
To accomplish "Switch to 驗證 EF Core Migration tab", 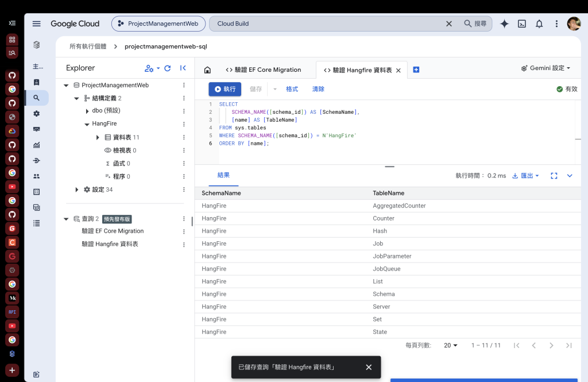I will point(263,70).
